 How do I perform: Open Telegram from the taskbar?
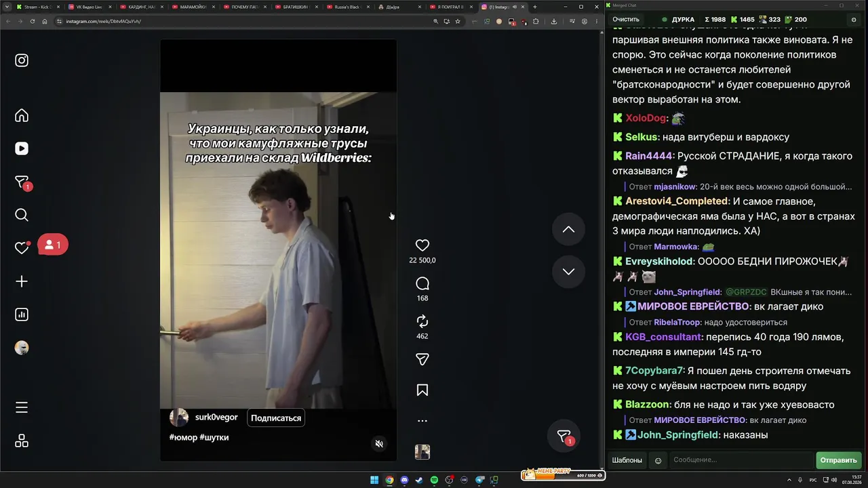[x=479, y=480]
